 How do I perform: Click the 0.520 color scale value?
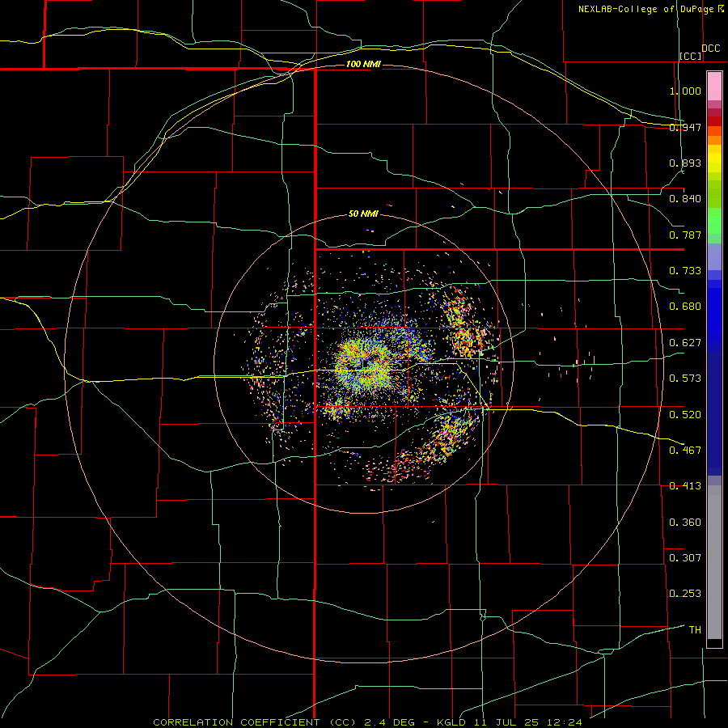685,415
